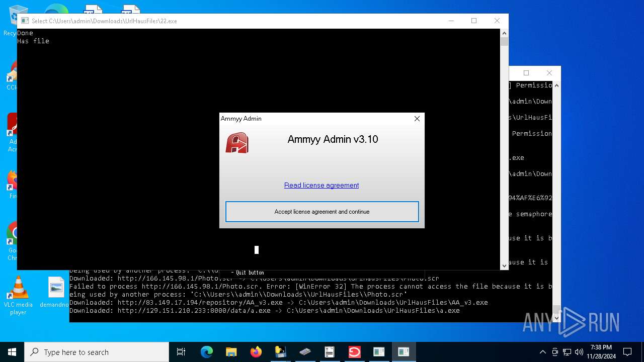Switch to active console window in taskbar
The height and width of the screenshot is (362, 644).
[x=404, y=352]
